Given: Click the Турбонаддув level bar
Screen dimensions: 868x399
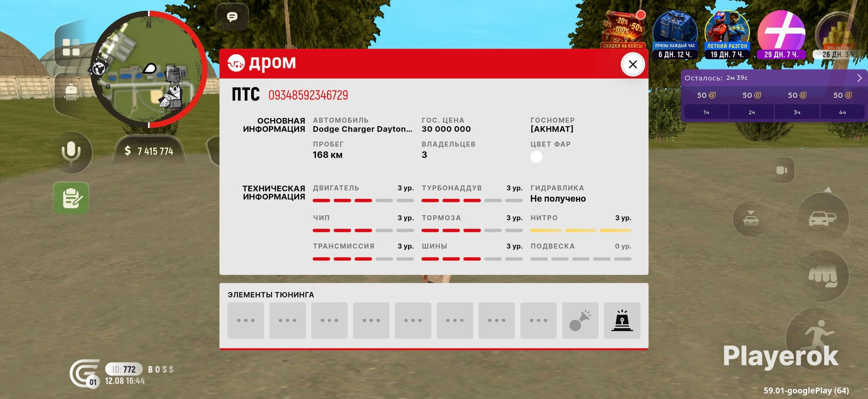Looking at the screenshot, I should pos(472,200).
